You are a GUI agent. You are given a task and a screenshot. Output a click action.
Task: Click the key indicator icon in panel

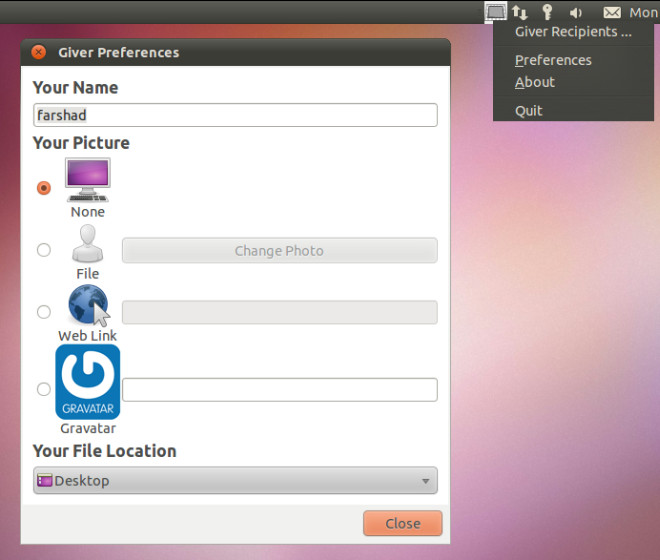pos(547,12)
